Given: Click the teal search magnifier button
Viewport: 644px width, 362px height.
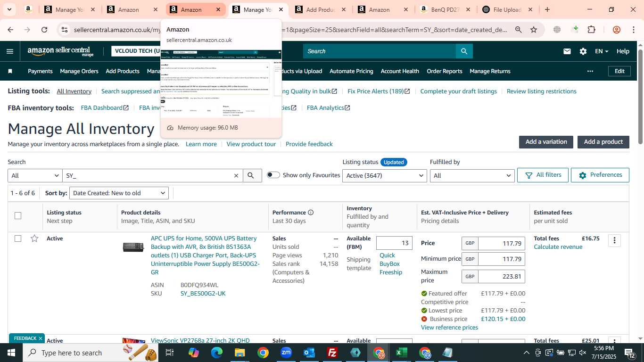Looking at the screenshot, I should coord(464,51).
